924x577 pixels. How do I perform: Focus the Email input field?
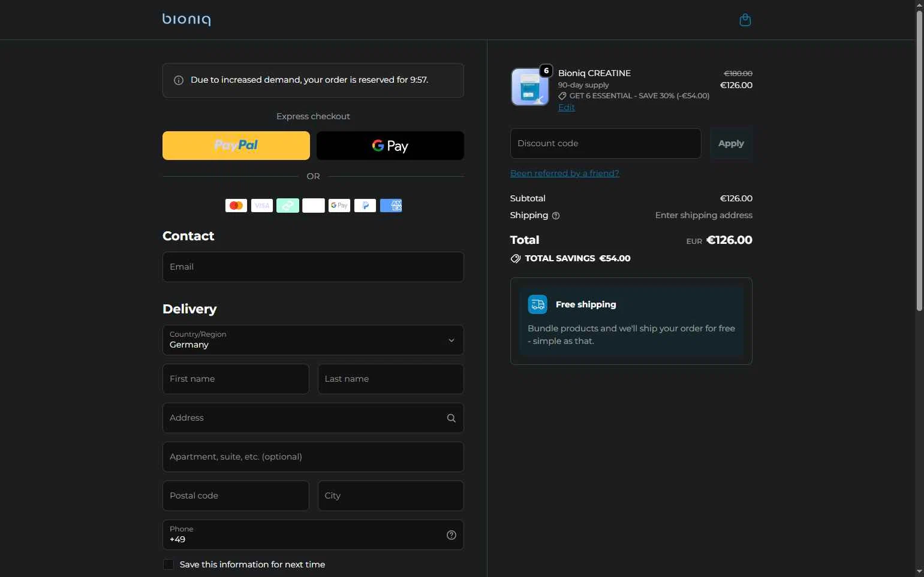tap(313, 267)
